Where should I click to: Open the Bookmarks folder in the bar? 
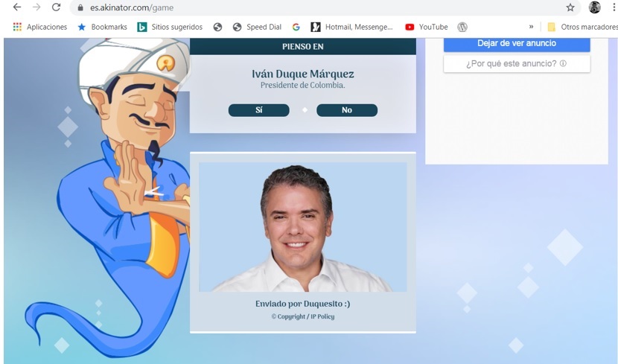tap(103, 27)
